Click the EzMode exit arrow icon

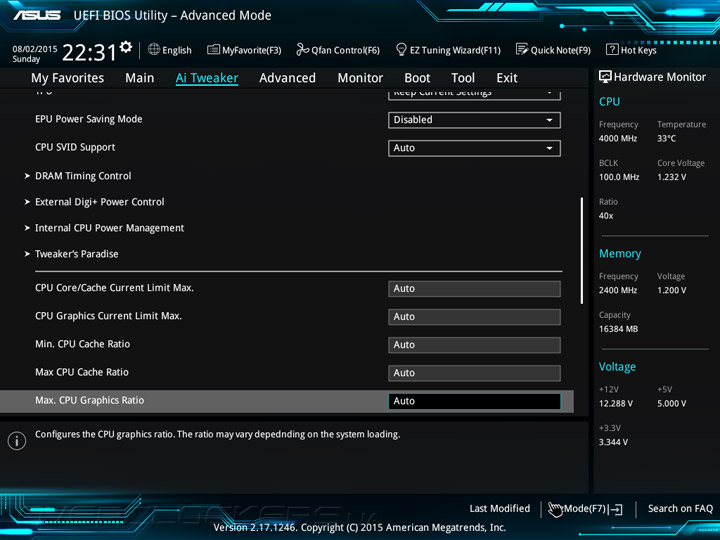click(x=616, y=509)
